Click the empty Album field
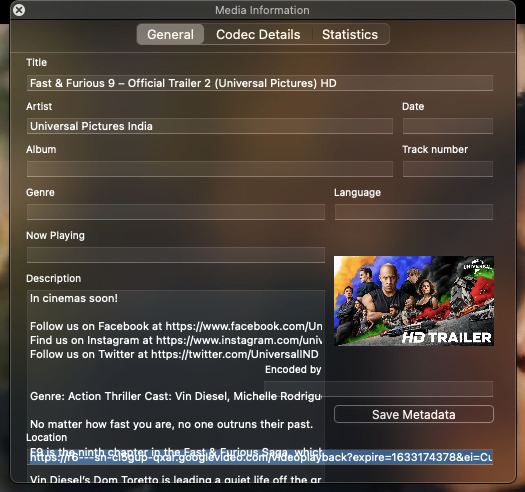Screen dimensions: 525x492 210,169
